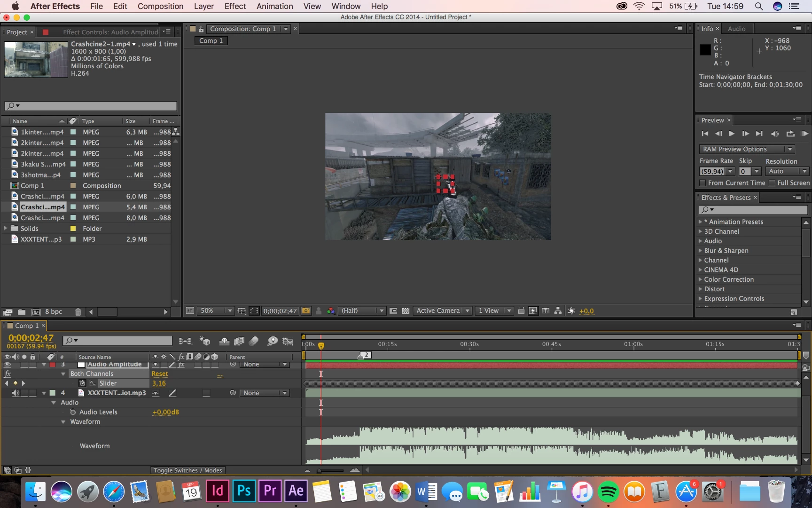
Task: Click Reset for Both Channels effect
Action: [x=160, y=374]
